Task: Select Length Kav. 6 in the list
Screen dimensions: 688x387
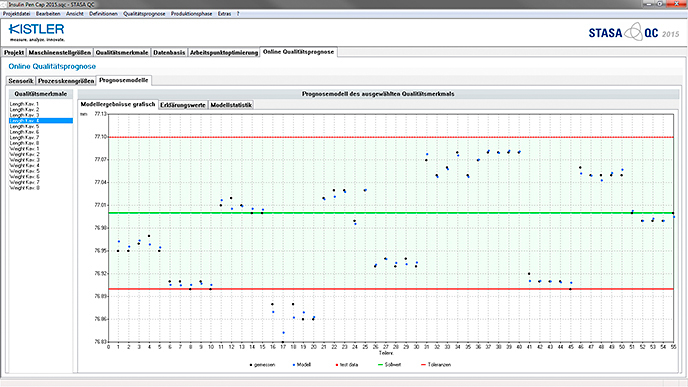Action: tap(41, 132)
